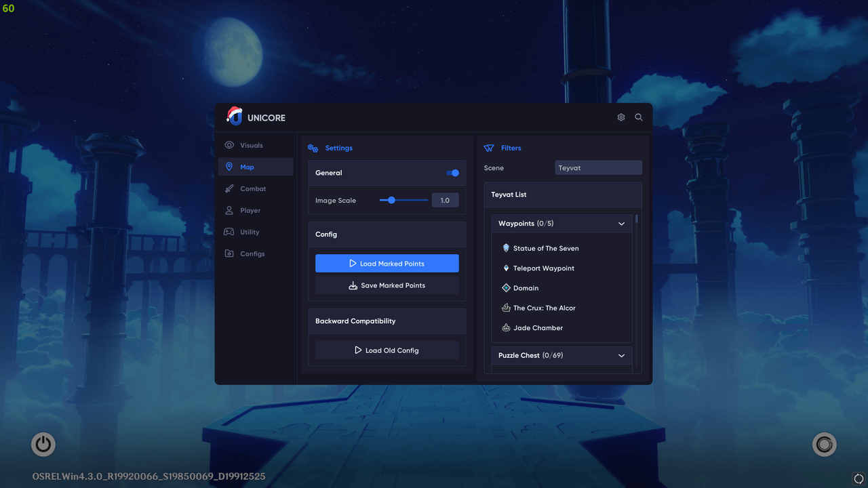868x488 pixels.
Task: Open the search magnifier icon
Action: (x=638, y=117)
